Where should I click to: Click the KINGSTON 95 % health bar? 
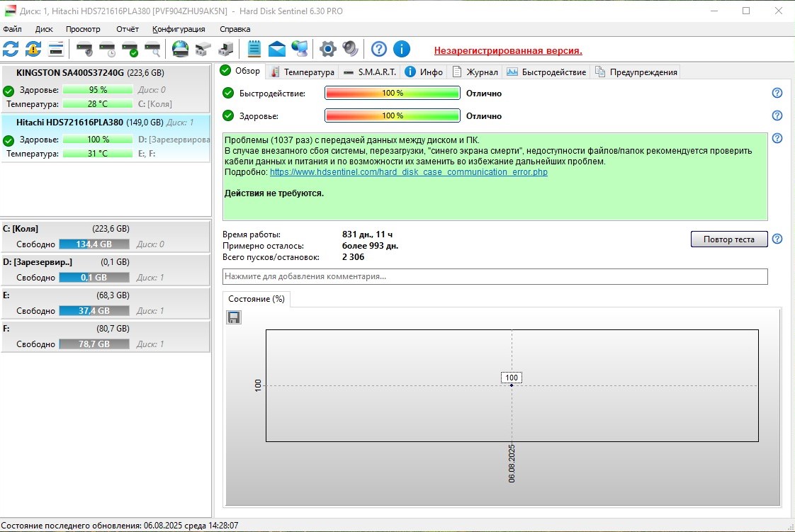click(x=98, y=90)
